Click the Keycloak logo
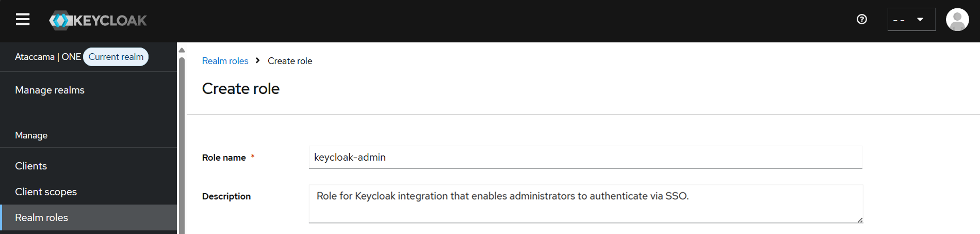980x234 pixels. [98, 21]
